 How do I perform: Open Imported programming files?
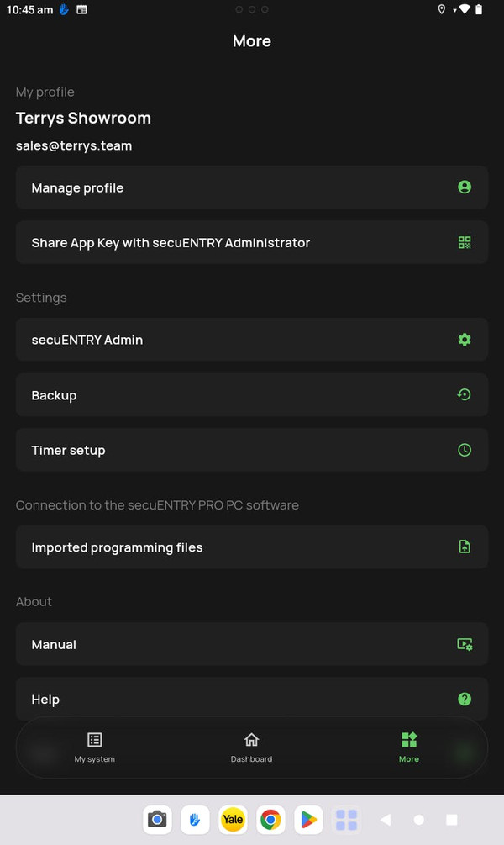[251, 547]
